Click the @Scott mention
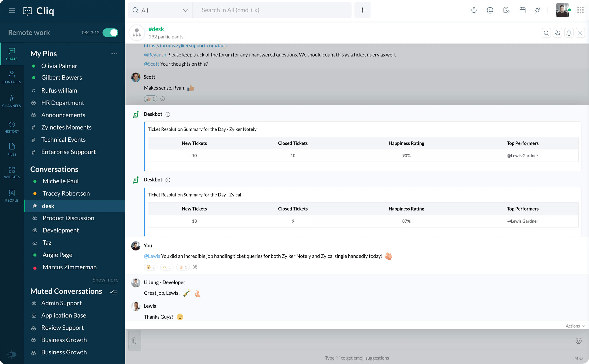 (151, 64)
